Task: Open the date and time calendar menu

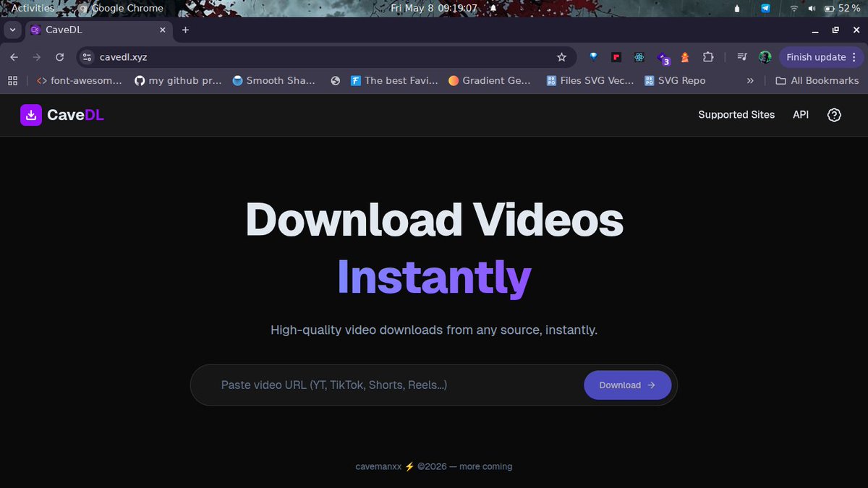Action: pyautogui.click(x=434, y=8)
